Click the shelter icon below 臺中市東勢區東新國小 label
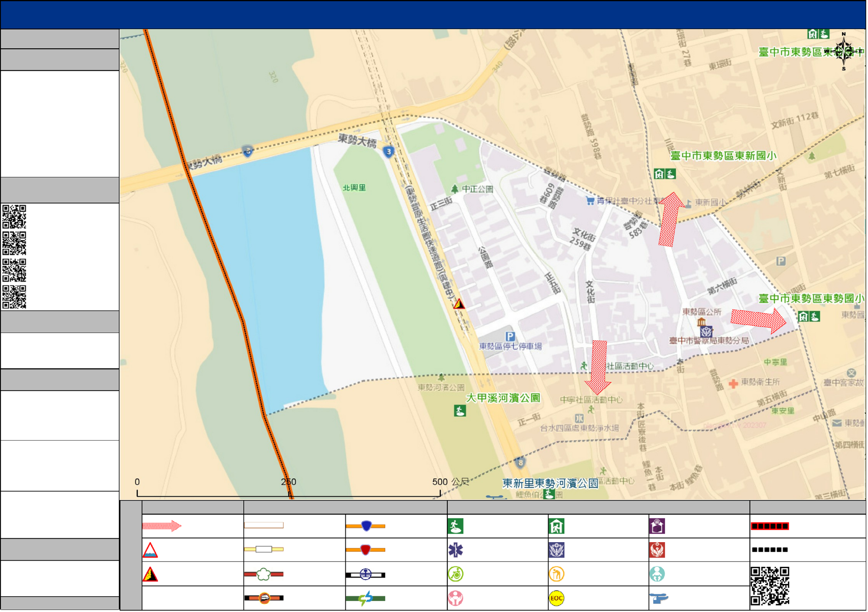 (665, 174)
